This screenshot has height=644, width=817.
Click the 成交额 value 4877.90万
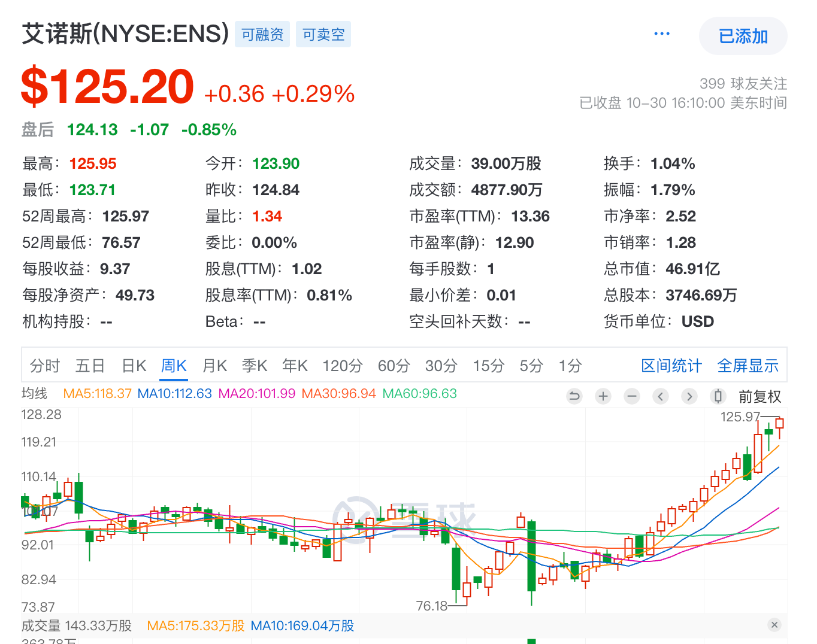click(507, 190)
